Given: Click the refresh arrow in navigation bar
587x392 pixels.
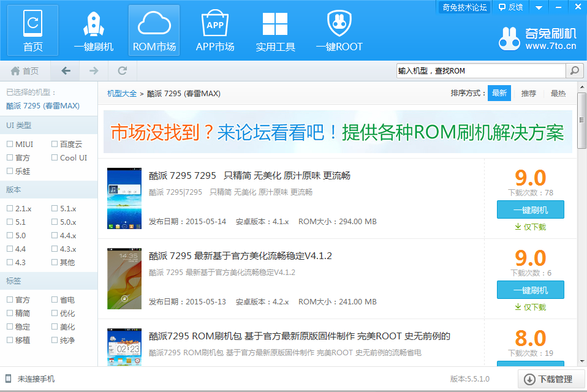Looking at the screenshot, I should pyautogui.click(x=123, y=71).
